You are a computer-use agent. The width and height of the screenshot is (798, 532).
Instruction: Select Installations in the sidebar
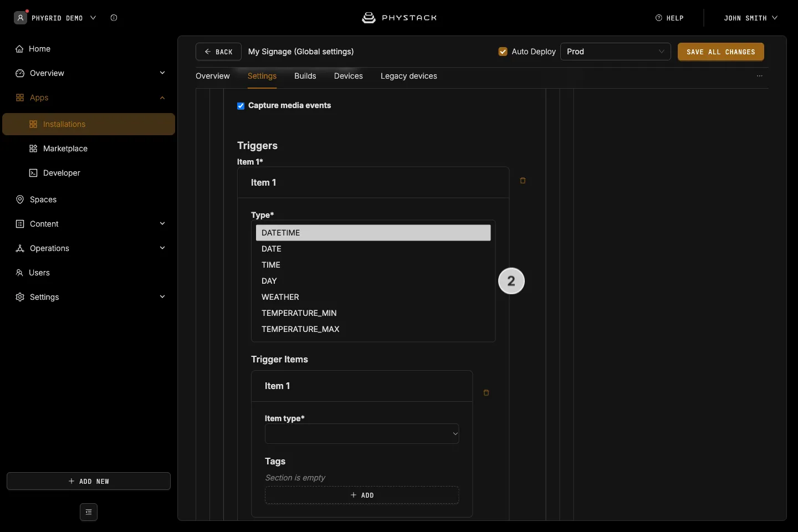click(x=89, y=124)
